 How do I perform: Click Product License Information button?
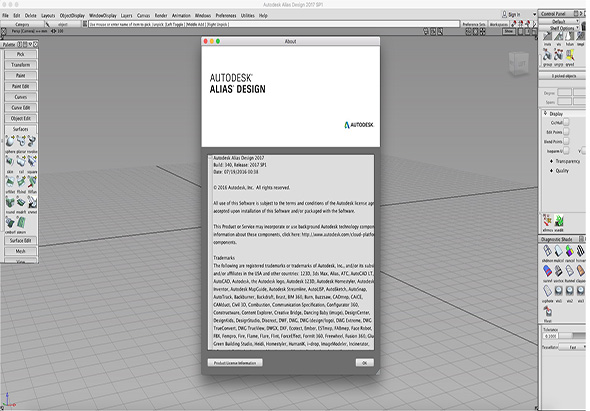tap(235, 363)
